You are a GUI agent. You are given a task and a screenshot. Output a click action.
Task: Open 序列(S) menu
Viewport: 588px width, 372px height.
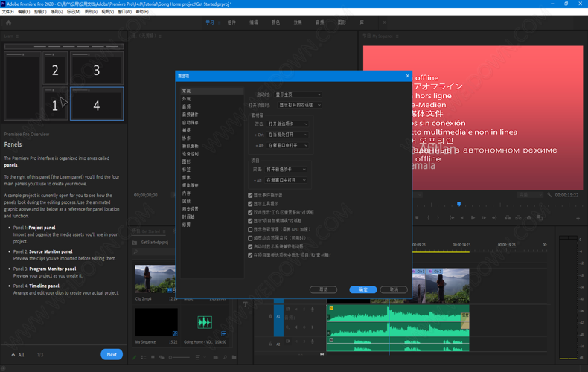[x=57, y=12]
